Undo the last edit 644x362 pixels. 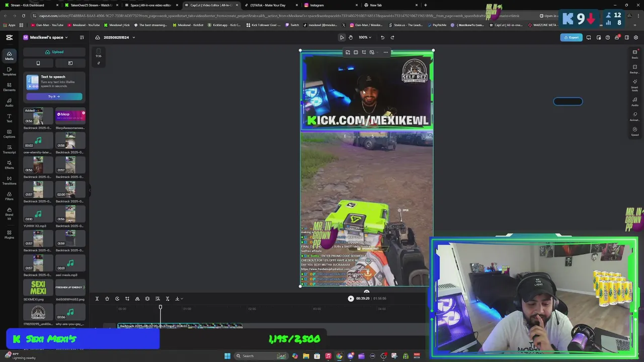coord(382,37)
